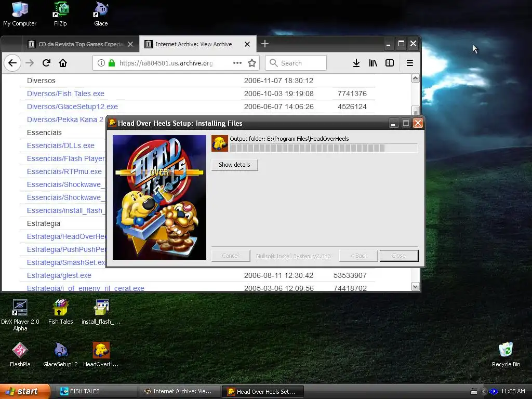Click the installer dog icon beside Output folder
This screenshot has width=532, height=399.
(x=220, y=143)
